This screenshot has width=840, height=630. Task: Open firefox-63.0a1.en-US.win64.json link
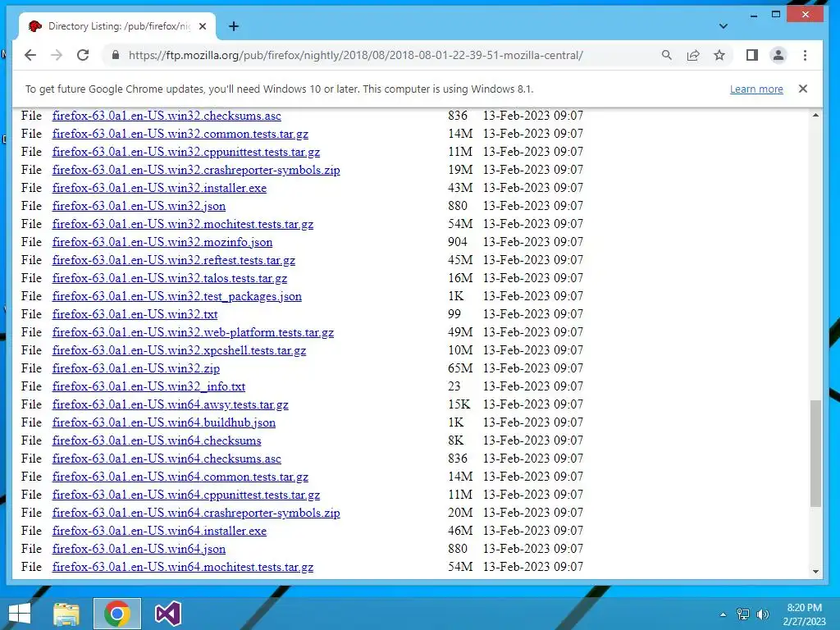139,549
